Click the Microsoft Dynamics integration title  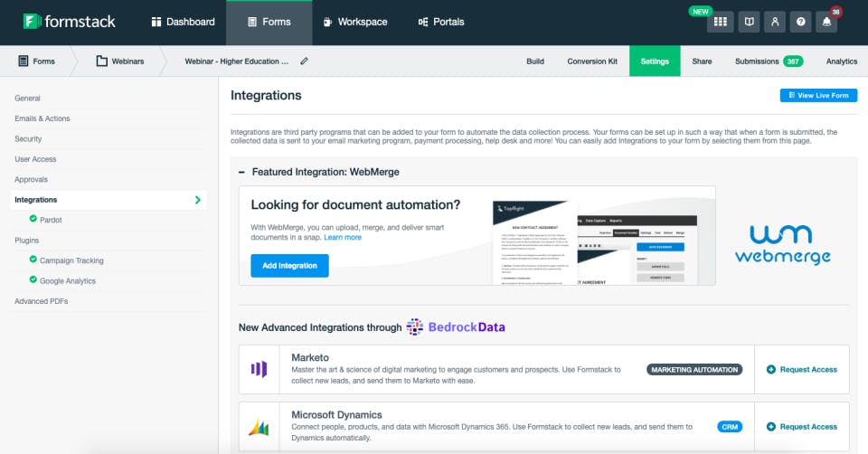[336, 415]
